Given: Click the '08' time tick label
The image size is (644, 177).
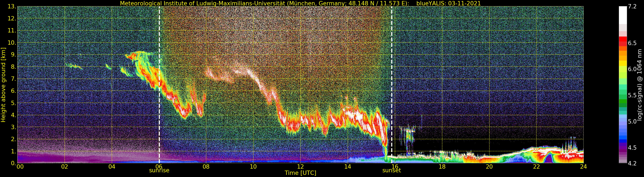Looking at the screenshot, I should (x=206, y=166).
